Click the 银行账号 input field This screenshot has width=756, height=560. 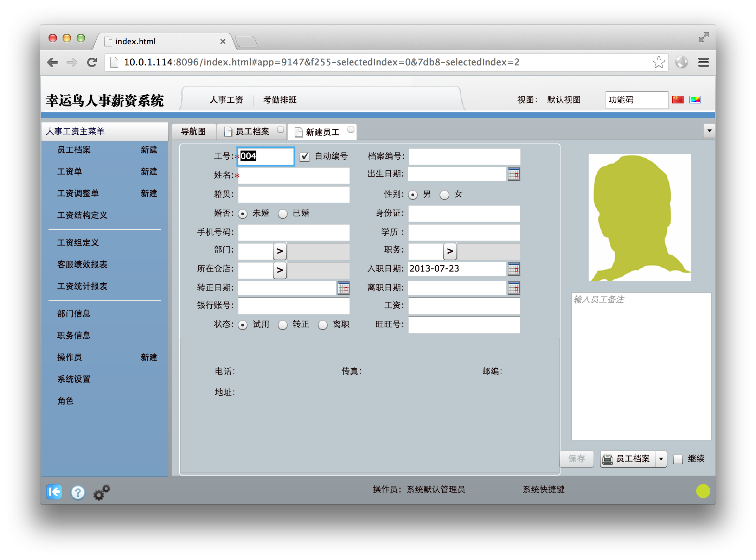(x=294, y=306)
